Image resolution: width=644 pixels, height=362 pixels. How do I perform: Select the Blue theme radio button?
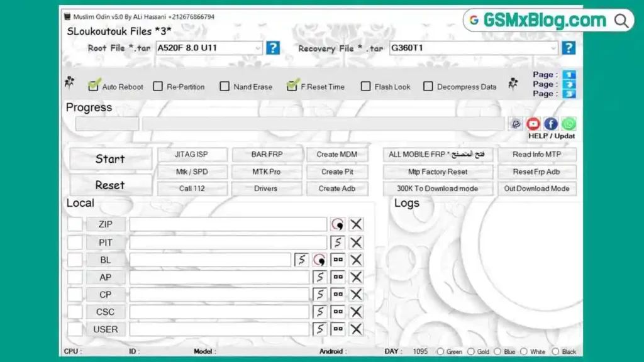[x=497, y=352]
